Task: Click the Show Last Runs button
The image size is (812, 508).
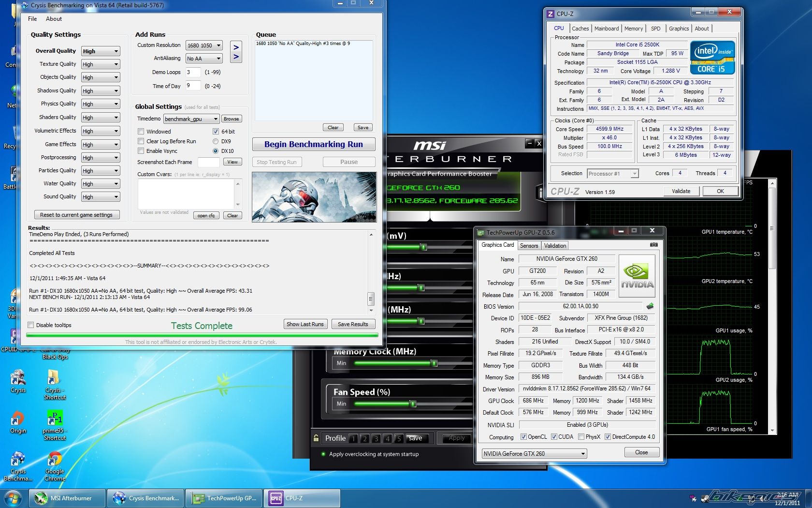Action: pyautogui.click(x=305, y=324)
